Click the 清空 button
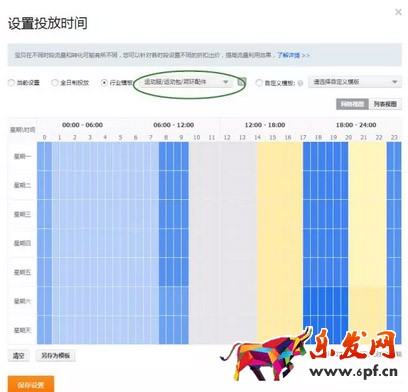The image size is (408, 392). (18, 356)
